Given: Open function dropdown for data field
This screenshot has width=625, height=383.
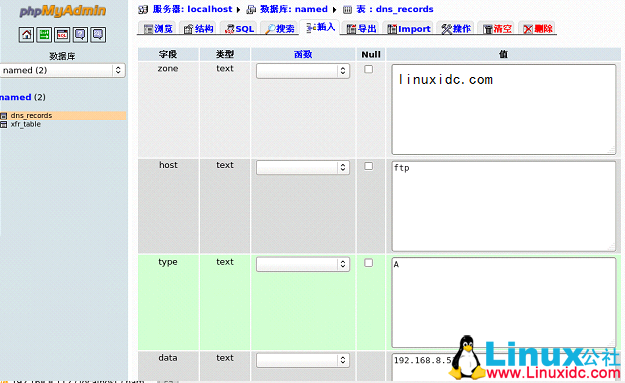Looking at the screenshot, I should point(303,360).
